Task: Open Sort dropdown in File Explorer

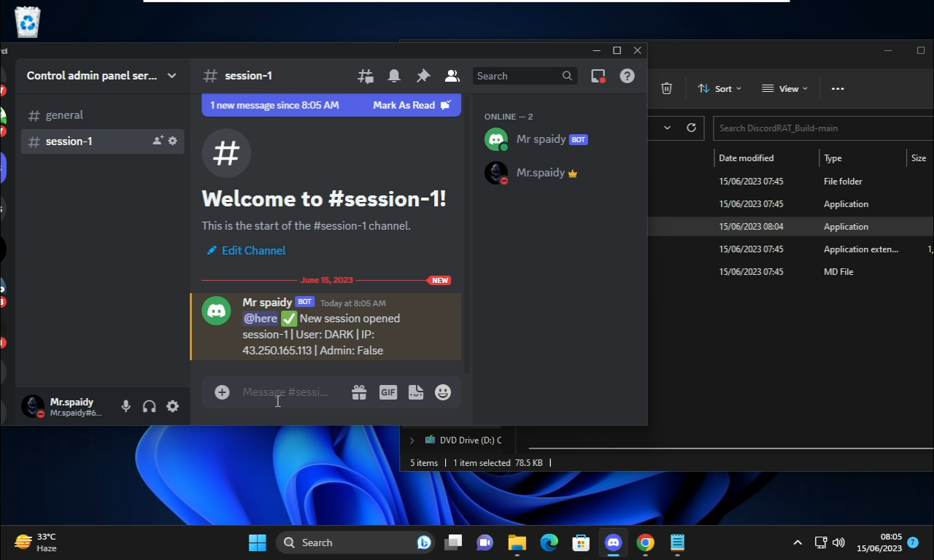Action: pyautogui.click(x=719, y=88)
